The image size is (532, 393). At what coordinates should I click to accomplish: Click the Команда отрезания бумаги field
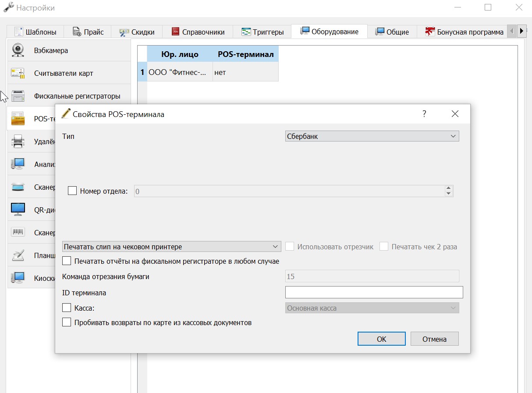pos(372,276)
